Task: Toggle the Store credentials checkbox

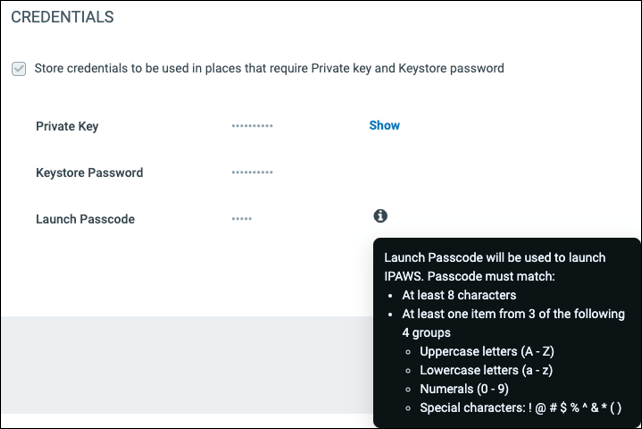Action: [x=19, y=69]
